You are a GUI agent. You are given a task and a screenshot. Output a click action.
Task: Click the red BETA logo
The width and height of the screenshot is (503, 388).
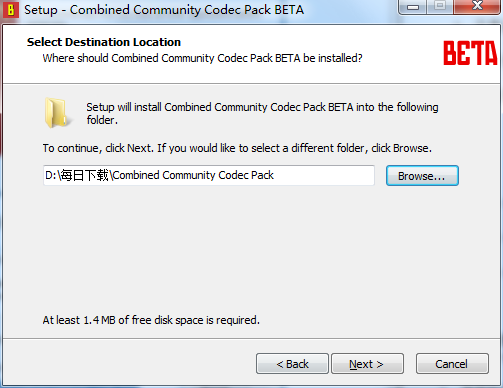click(x=470, y=53)
